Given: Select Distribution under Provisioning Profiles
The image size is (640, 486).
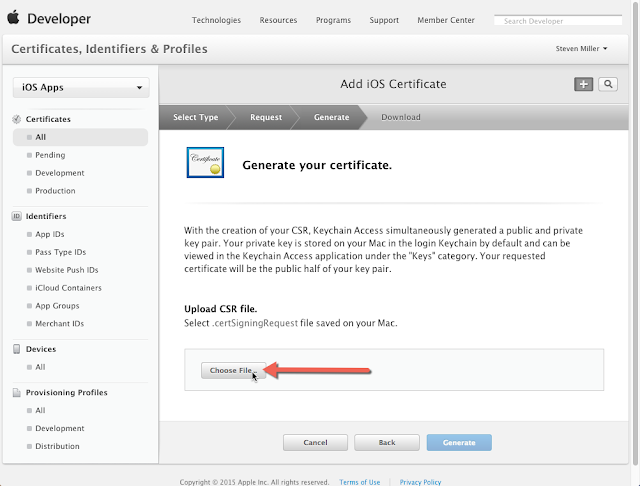Looking at the screenshot, I should coord(57,446).
